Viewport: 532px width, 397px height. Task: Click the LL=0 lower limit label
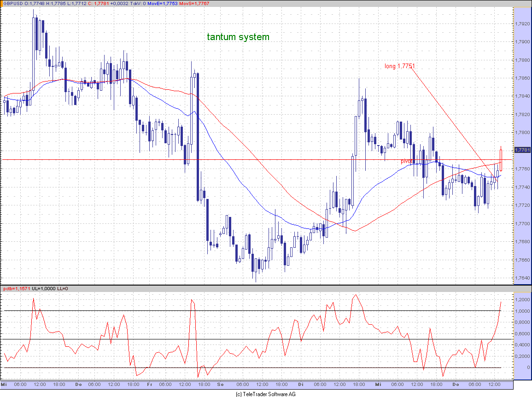point(63,289)
